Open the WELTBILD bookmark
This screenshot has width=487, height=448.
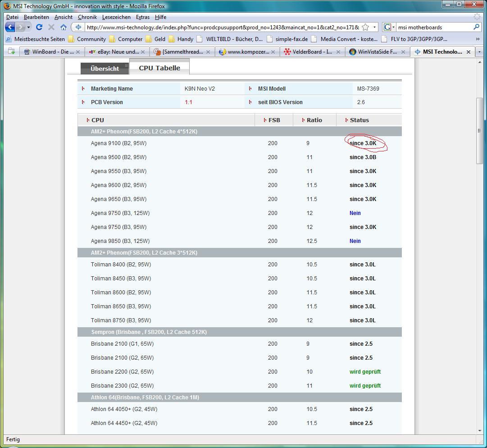tap(230, 39)
